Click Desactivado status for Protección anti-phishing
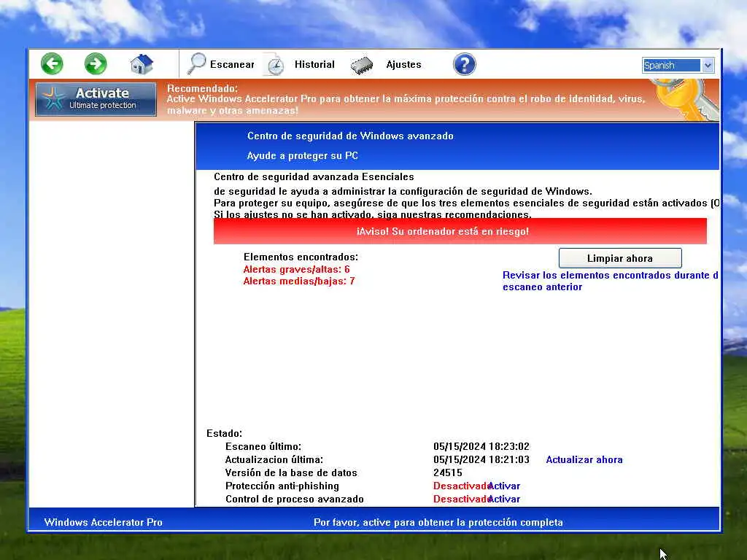 pyautogui.click(x=461, y=486)
